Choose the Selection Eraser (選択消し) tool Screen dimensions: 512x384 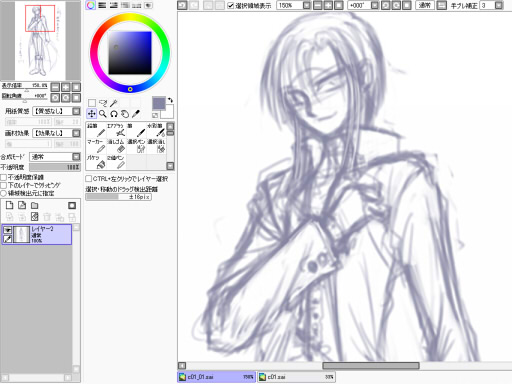pos(156,146)
